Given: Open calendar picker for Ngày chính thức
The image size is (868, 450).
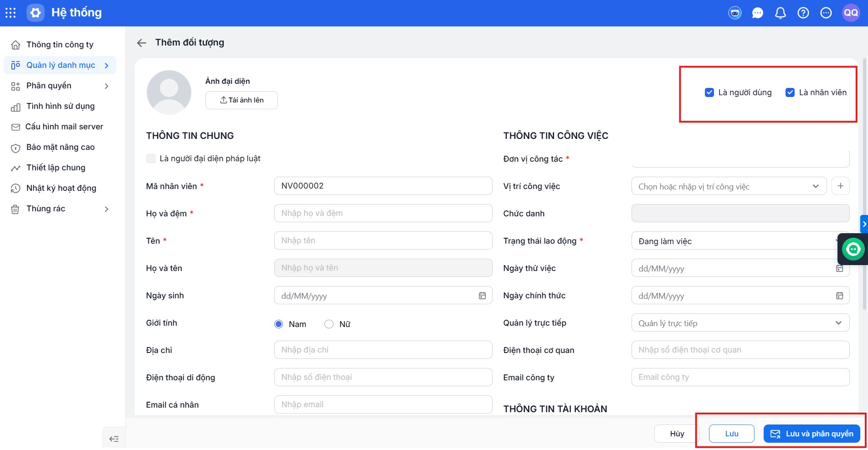Looking at the screenshot, I should (839, 296).
